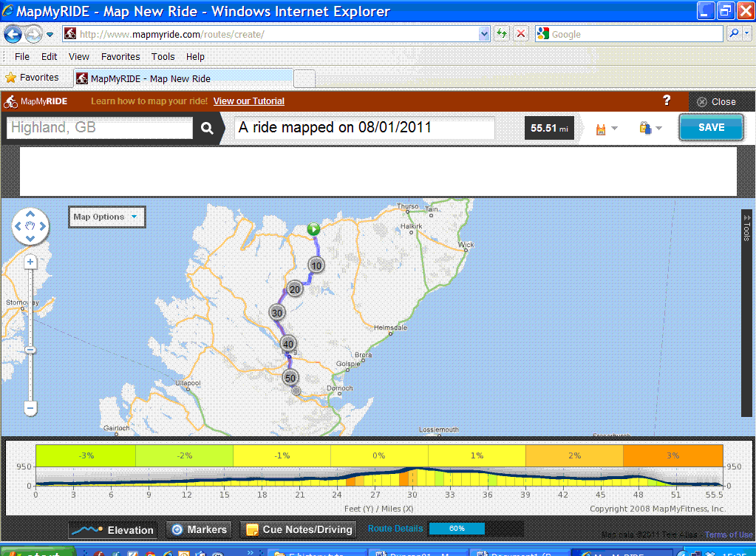Open the File menu
This screenshot has height=556, width=756.
[21, 56]
